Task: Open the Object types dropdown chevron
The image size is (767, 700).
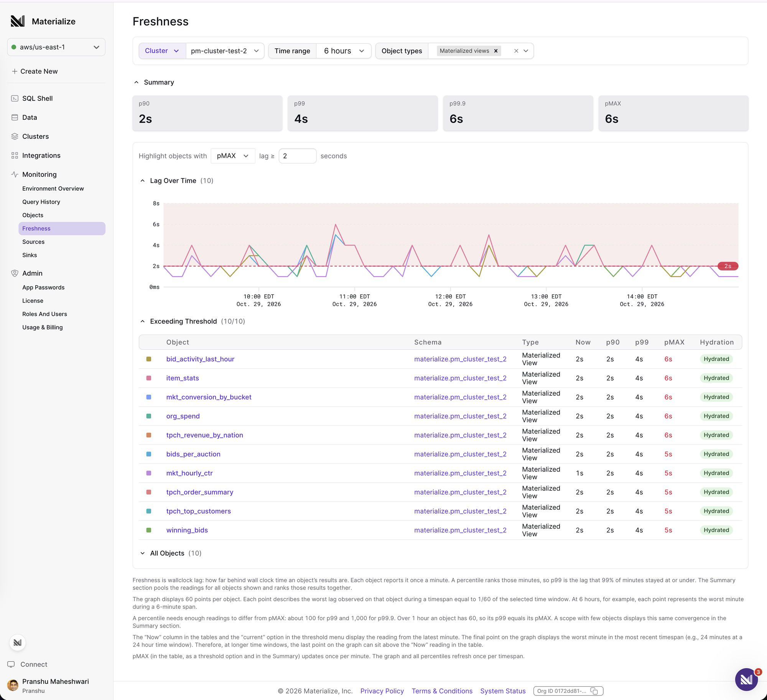Action: tap(526, 51)
